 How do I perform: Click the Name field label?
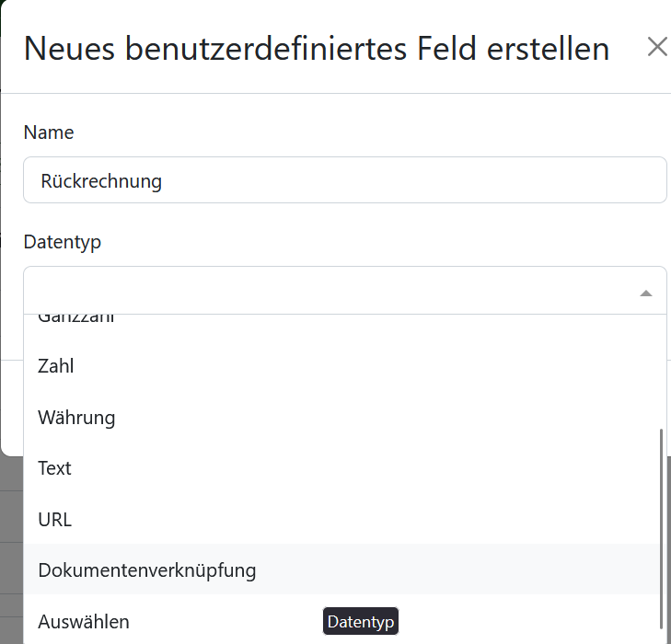point(49,132)
